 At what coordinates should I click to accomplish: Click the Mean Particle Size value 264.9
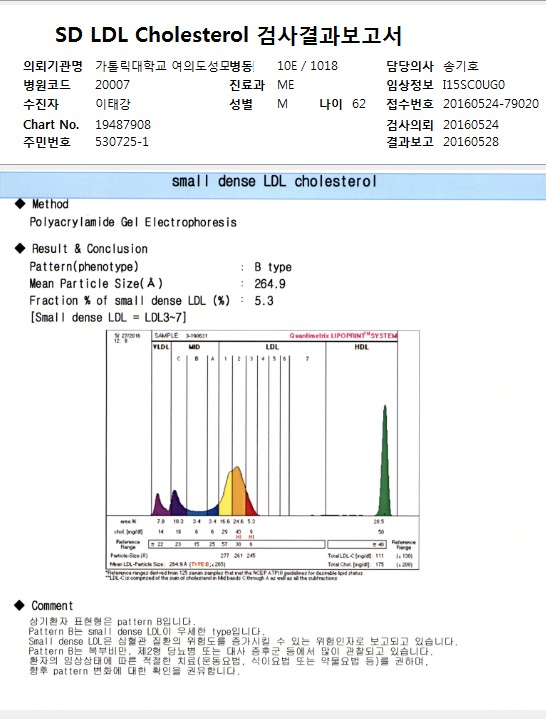click(x=270, y=284)
